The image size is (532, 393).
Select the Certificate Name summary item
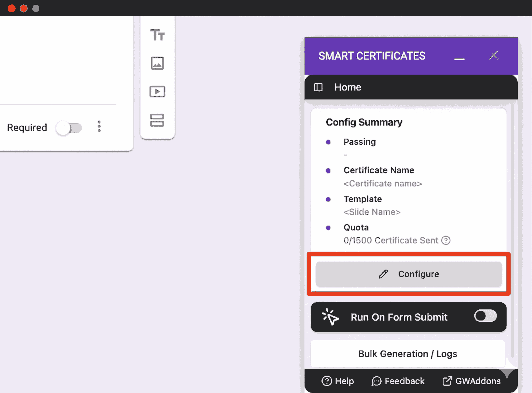379,170
